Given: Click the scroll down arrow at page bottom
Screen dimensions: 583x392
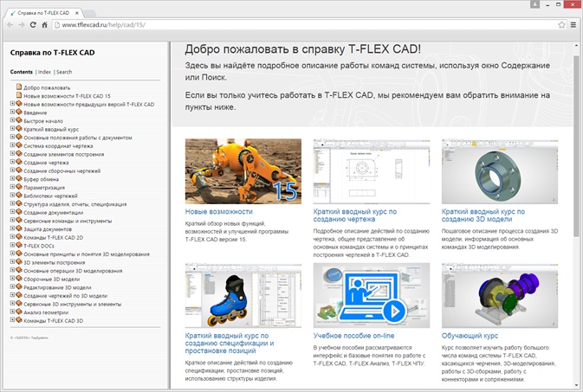Looking at the screenshot, I should point(576,385).
